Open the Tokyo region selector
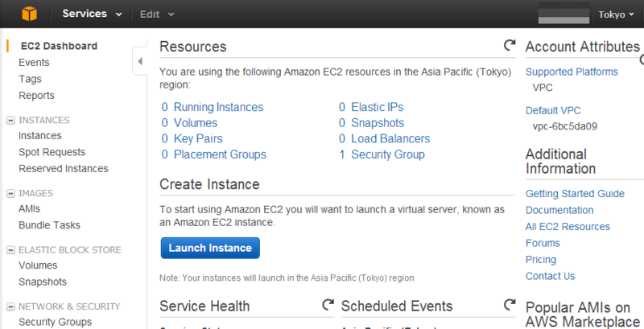This screenshot has width=644, height=329. [617, 14]
